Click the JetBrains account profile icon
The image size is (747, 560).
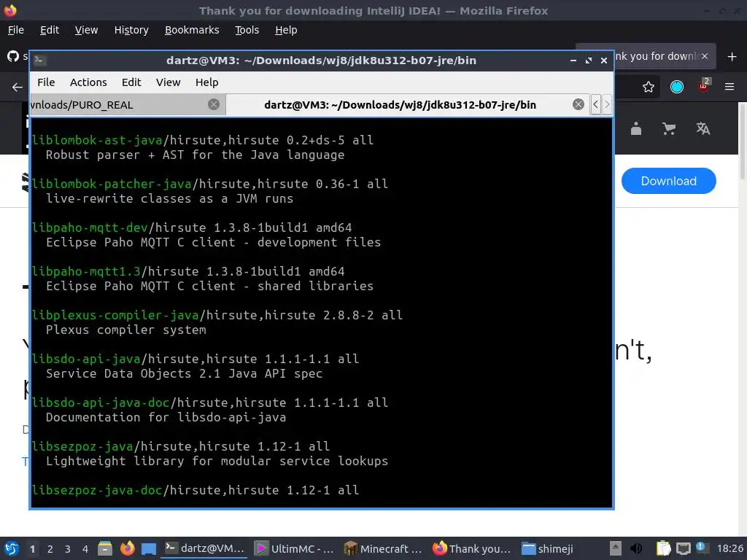636,128
